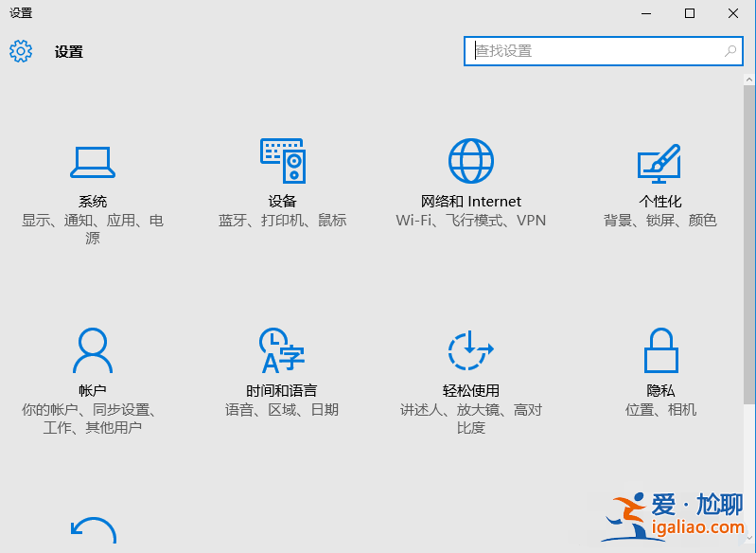Click the description 背景、锁屏、颜色
756x553 pixels.
660,221
